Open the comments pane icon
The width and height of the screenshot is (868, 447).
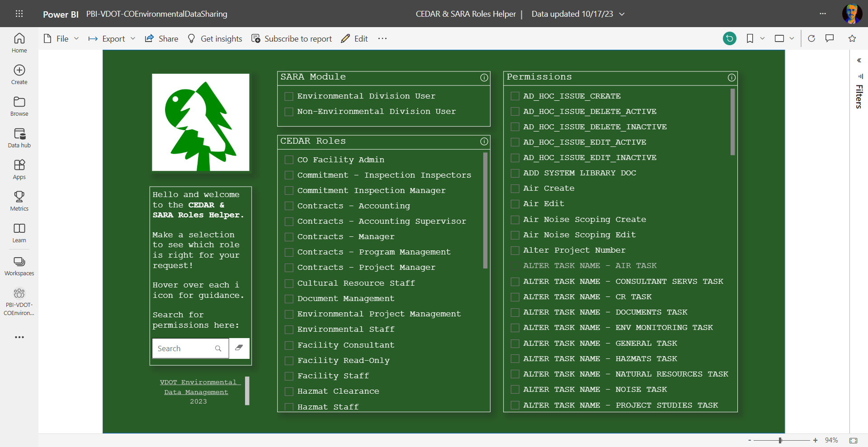pos(830,39)
